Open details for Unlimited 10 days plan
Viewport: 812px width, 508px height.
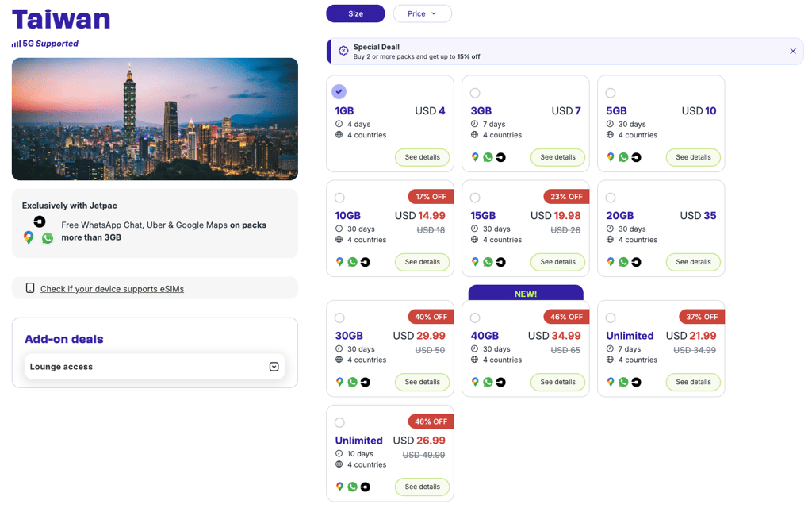point(422,487)
